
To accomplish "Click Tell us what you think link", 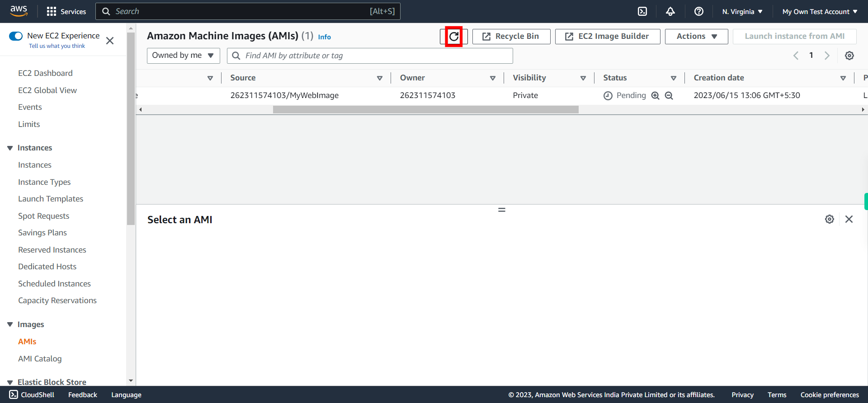I will pyautogui.click(x=57, y=46).
